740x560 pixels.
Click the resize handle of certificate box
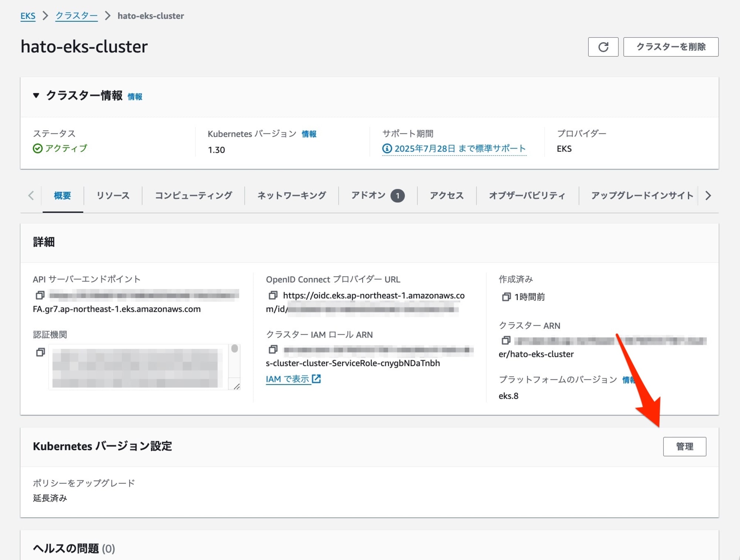(236, 386)
